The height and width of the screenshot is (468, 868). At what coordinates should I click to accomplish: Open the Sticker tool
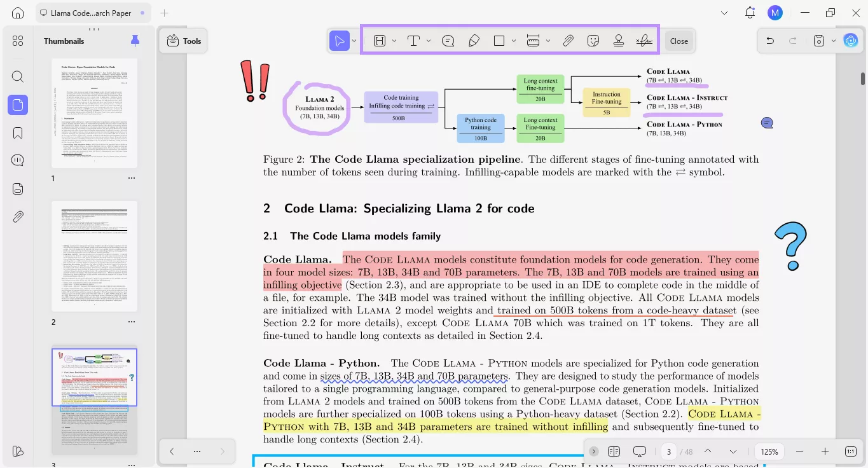(593, 40)
